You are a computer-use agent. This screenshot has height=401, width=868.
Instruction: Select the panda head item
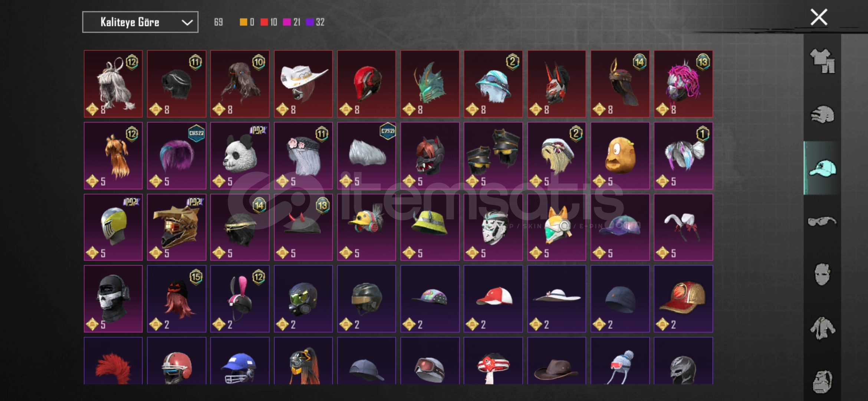click(x=240, y=156)
